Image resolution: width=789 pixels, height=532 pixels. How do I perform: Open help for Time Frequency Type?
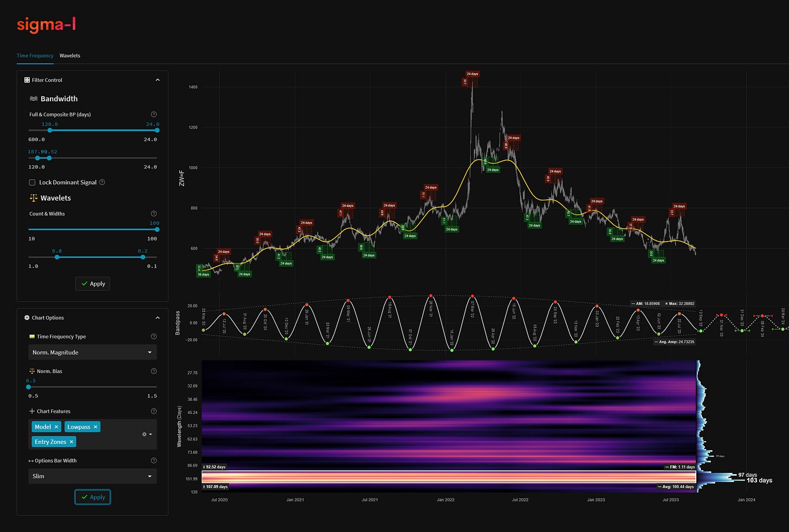(x=154, y=336)
